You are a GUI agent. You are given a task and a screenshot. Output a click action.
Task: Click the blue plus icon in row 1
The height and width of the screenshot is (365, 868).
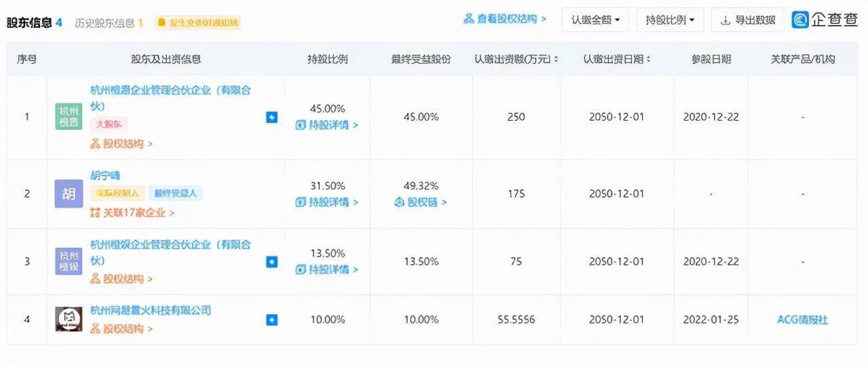pyautogui.click(x=271, y=117)
